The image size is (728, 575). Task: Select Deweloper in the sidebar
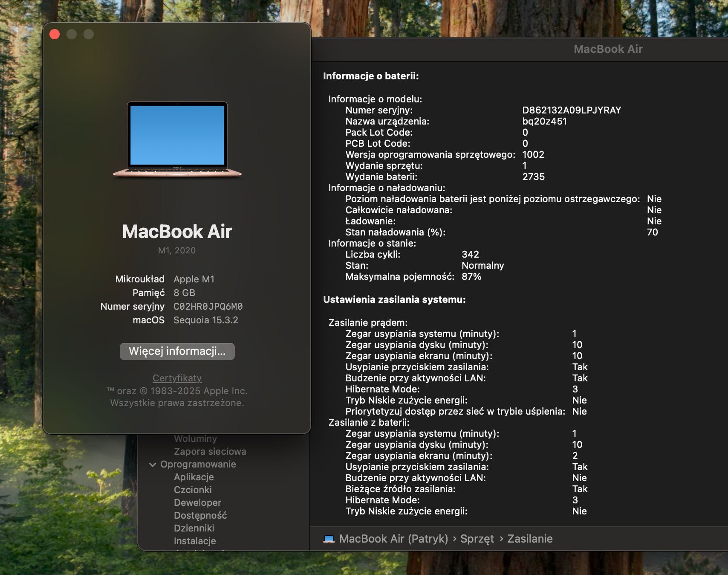click(x=197, y=502)
